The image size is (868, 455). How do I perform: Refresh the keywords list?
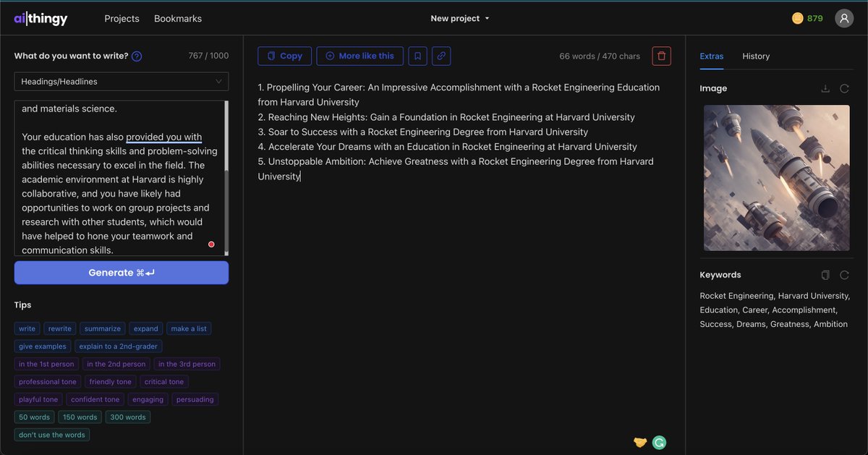(x=844, y=275)
